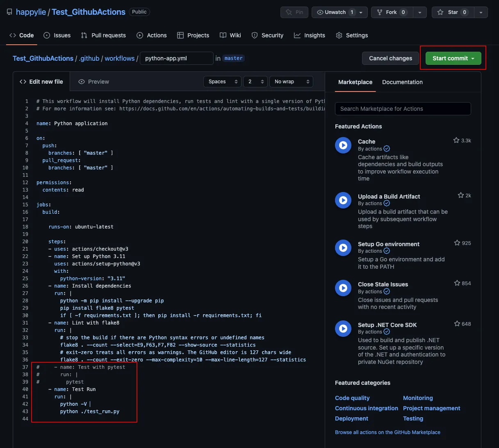Screen dimensions: 499x448
Task: Click .github in the file path
Action: 89,58
